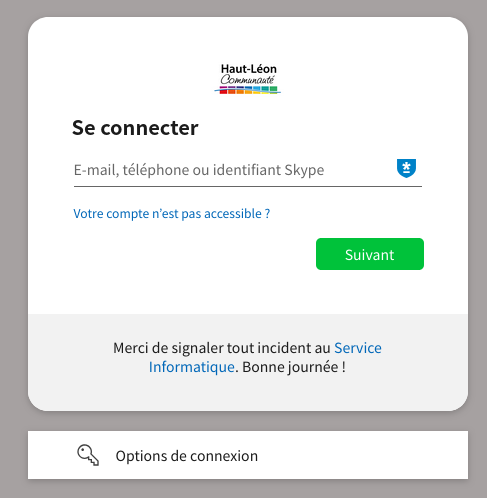The image size is (487, 498).
Task: Click the Bonne journée ! text
Action: 294,367
